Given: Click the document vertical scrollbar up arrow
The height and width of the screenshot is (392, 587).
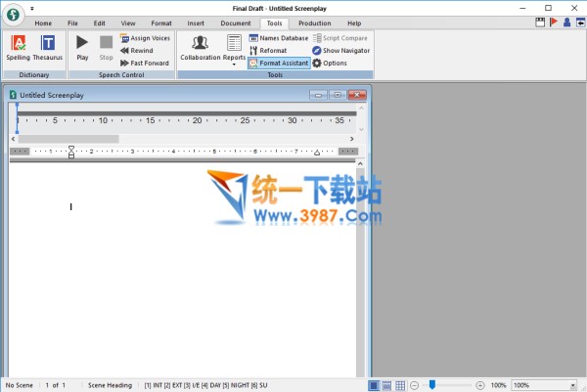Looking at the screenshot, I should pos(360,164).
